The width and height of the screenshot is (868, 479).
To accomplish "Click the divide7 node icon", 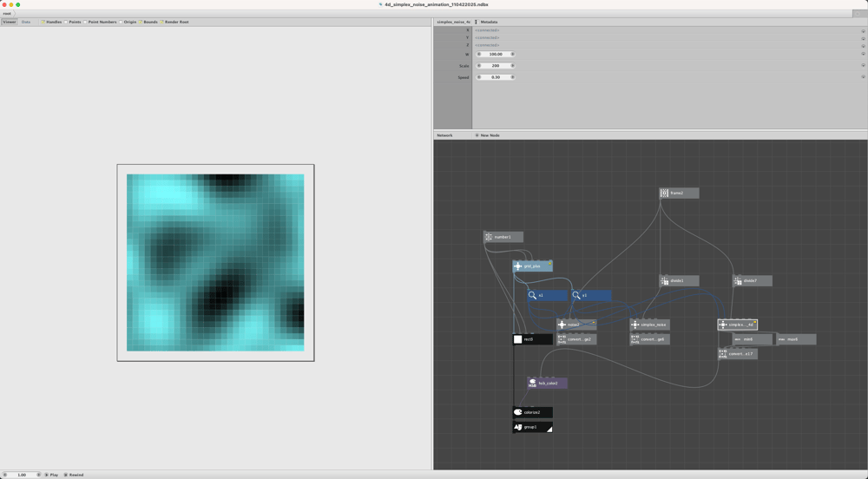I will click(x=737, y=281).
